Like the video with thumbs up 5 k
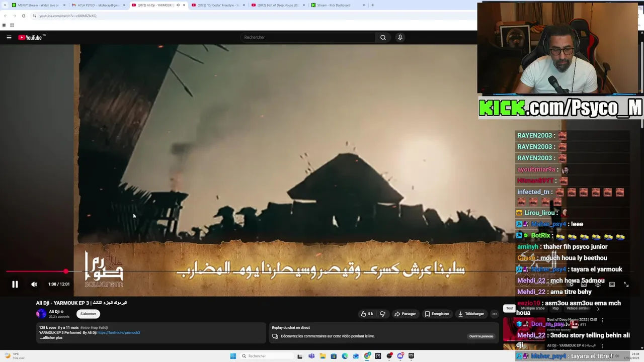This screenshot has width=644, height=362. (x=367, y=314)
